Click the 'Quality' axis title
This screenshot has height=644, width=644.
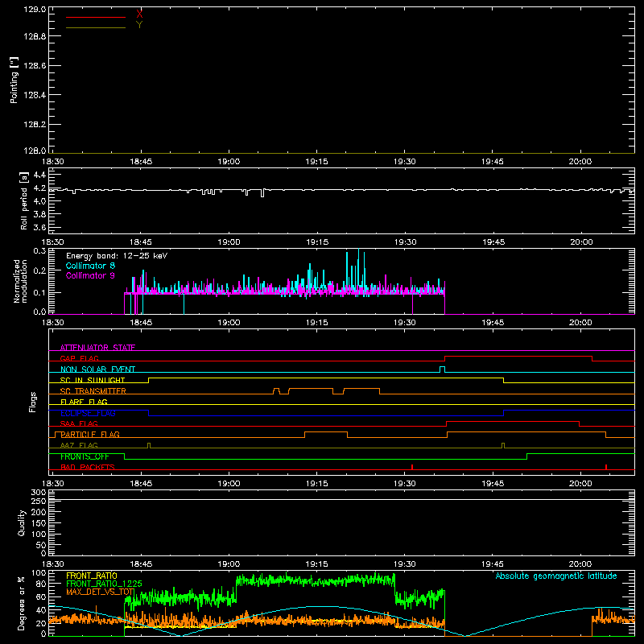coord(22,523)
